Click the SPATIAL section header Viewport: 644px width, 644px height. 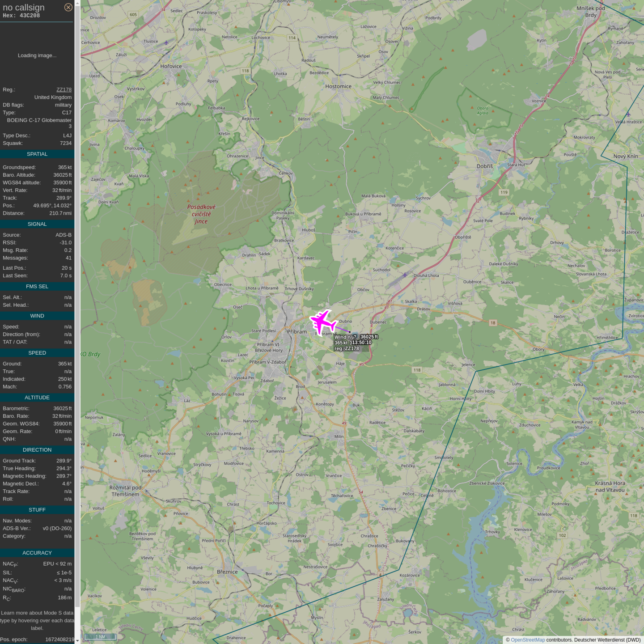37,154
